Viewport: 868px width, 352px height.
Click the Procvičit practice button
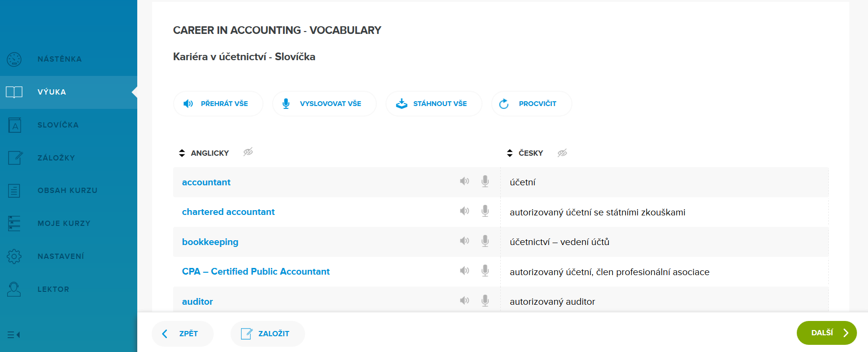tap(531, 104)
